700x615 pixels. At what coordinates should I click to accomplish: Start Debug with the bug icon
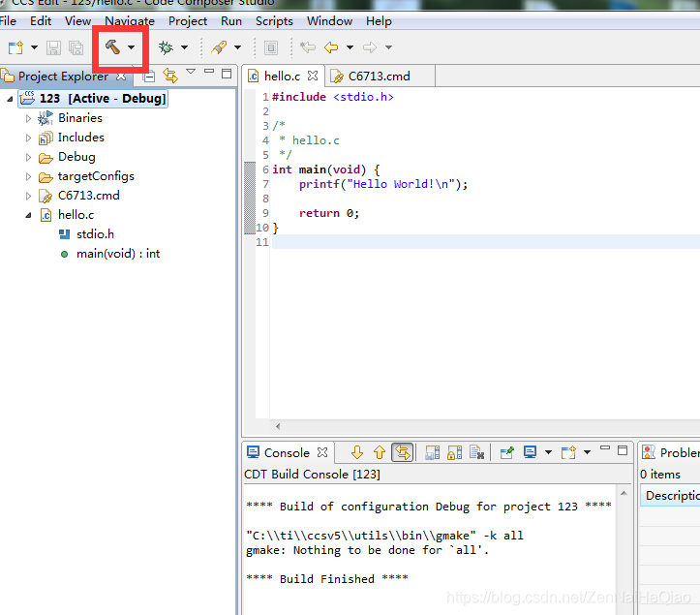(166, 47)
